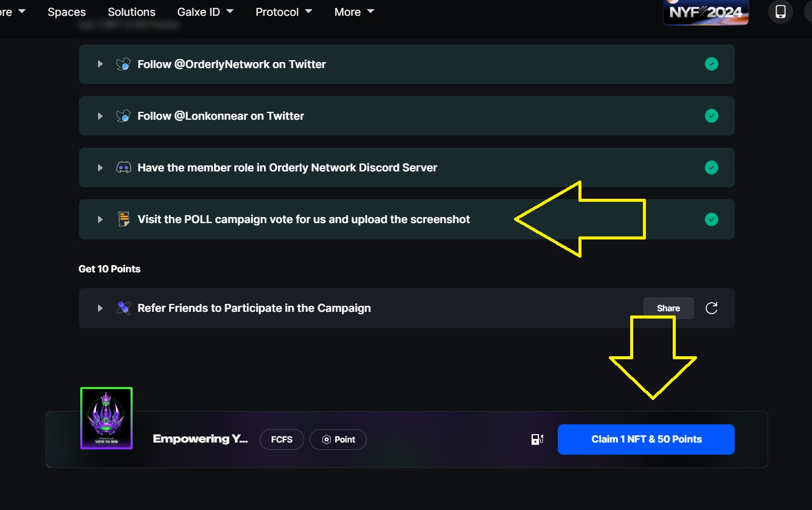Open the Galxe ID dropdown menu
Image resolution: width=812 pixels, height=510 pixels.
pos(206,12)
